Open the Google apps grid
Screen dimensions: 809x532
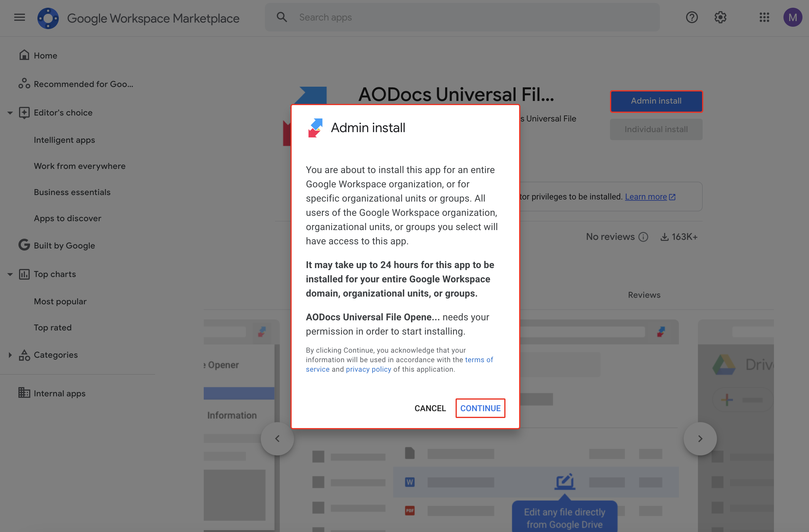(764, 17)
